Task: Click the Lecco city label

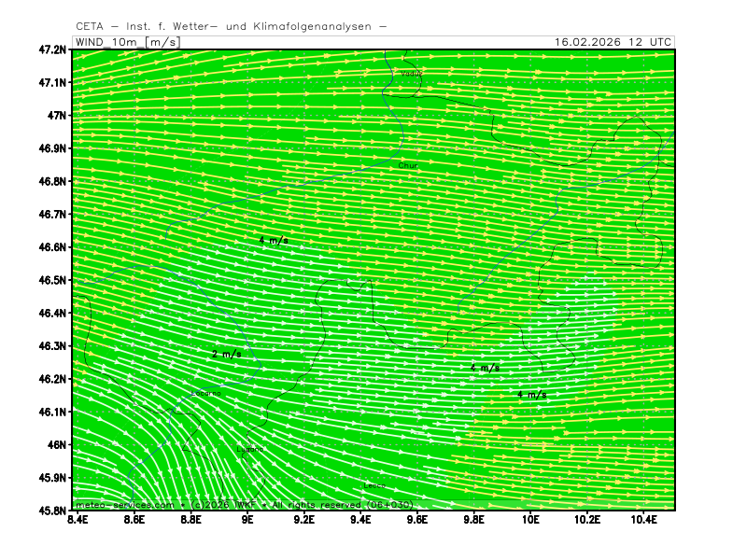Action: click(374, 485)
